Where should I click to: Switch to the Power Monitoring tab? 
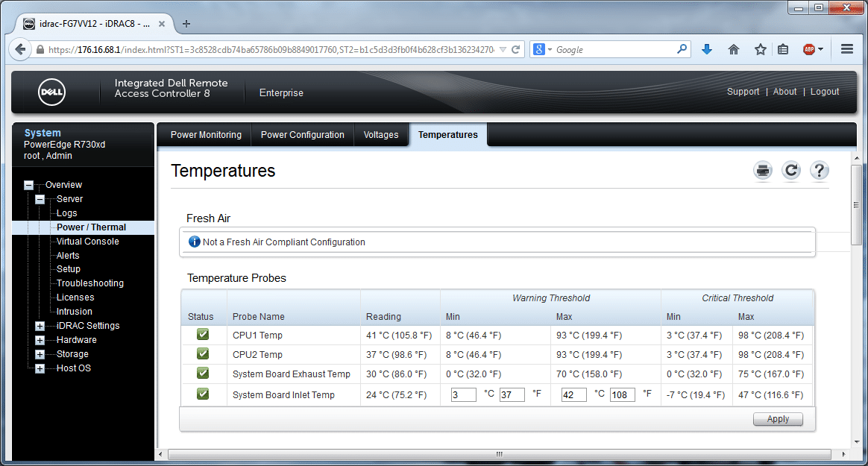(x=206, y=134)
